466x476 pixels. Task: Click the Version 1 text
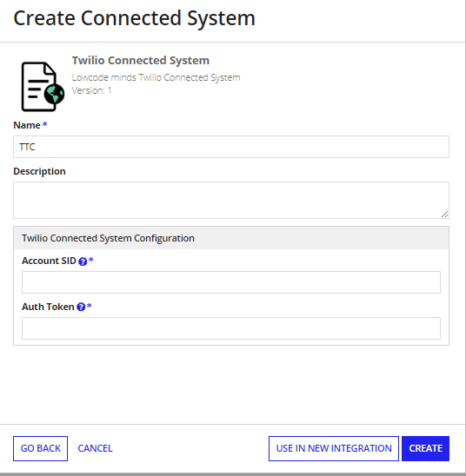(x=92, y=90)
